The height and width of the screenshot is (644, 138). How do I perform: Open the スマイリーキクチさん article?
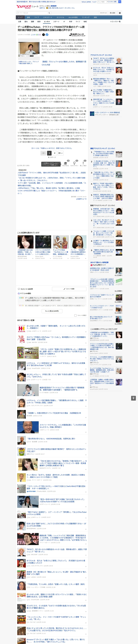coord(63,426)
